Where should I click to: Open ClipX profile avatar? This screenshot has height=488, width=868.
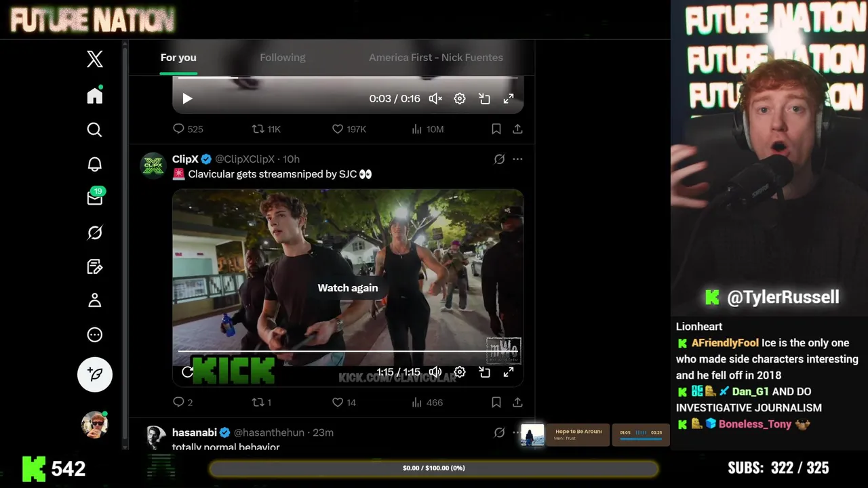[153, 165]
